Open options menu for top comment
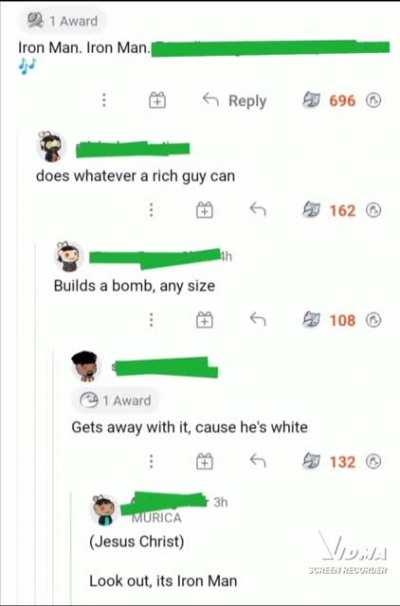The width and height of the screenshot is (400, 606). coord(104,100)
